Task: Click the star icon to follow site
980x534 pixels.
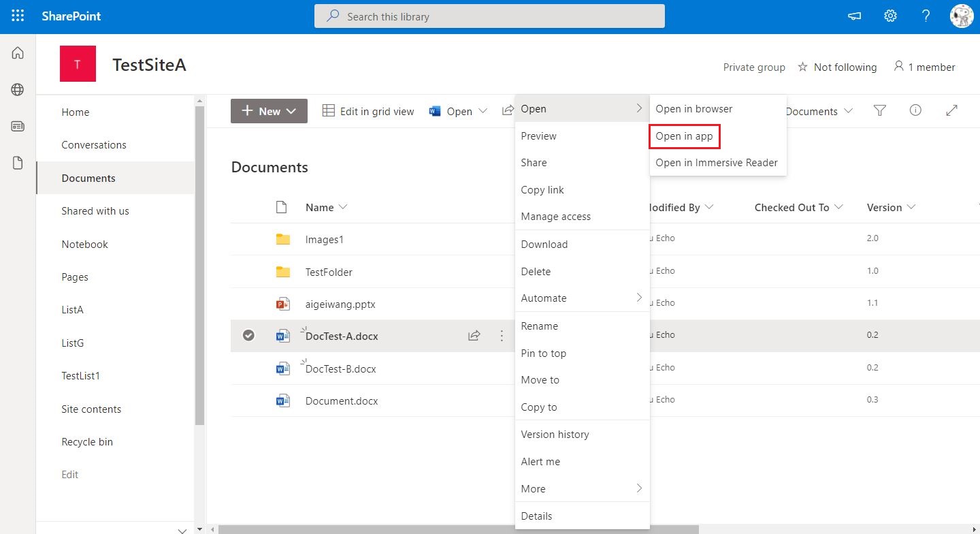Action: tap(802, 67)
